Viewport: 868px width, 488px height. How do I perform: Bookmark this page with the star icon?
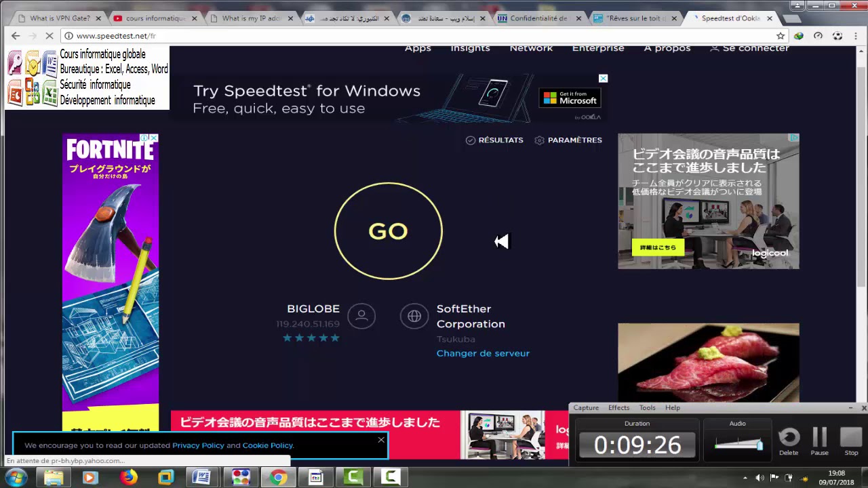(781, 36)
